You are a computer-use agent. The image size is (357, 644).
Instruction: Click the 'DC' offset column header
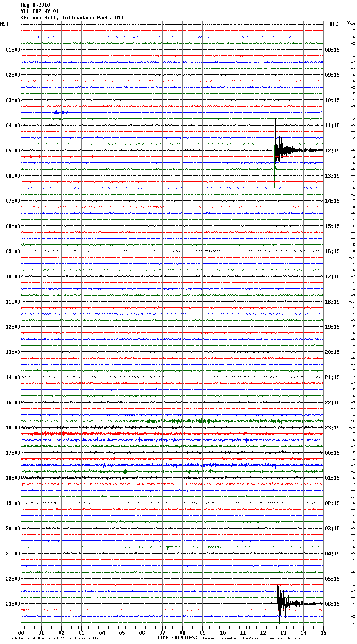point(349,23)
